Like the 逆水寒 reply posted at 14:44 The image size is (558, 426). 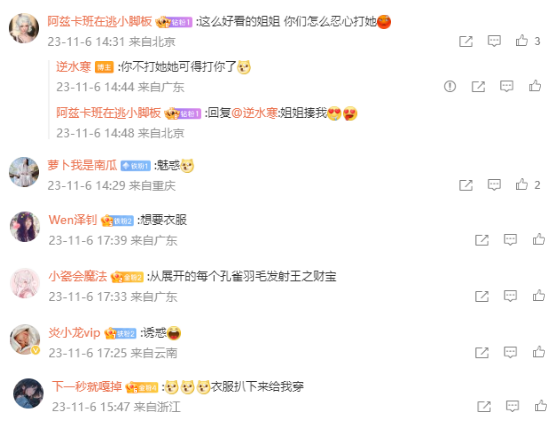(535, 86)
